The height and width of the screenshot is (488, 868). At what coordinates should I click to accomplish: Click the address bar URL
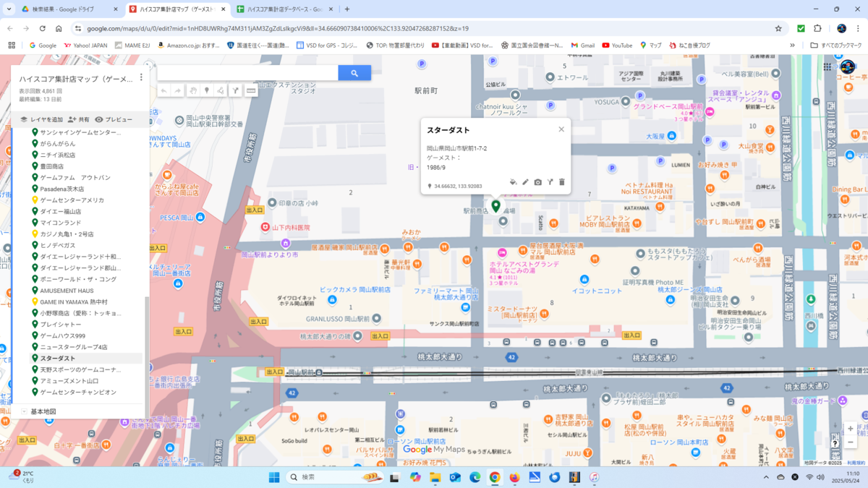pos(278,28)
